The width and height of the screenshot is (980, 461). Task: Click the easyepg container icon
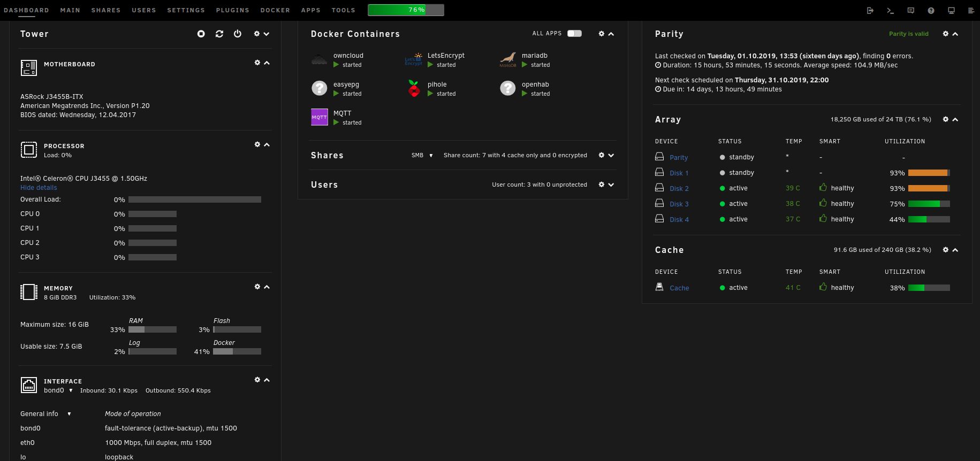click(x=319, y=88)
